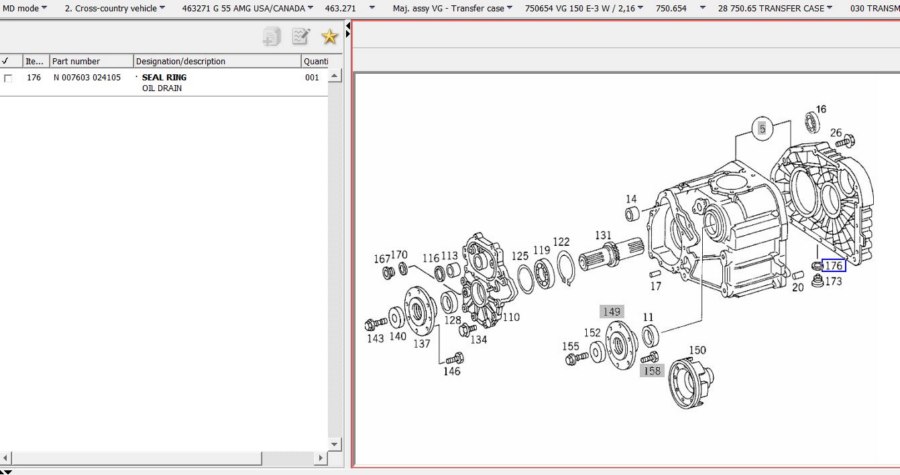Click highlighted callout 149 in diagram

pyautogui.click(x=611, y=312)
